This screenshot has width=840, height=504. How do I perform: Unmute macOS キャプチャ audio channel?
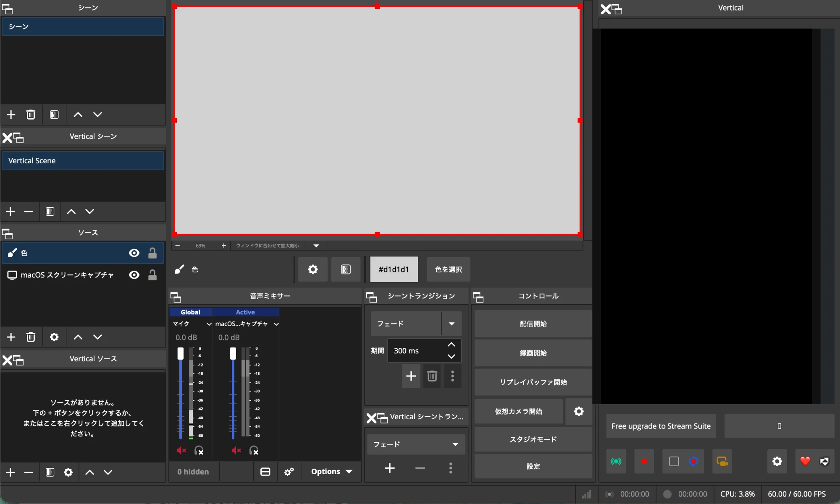pyautogui.click(x=236, y=450)
